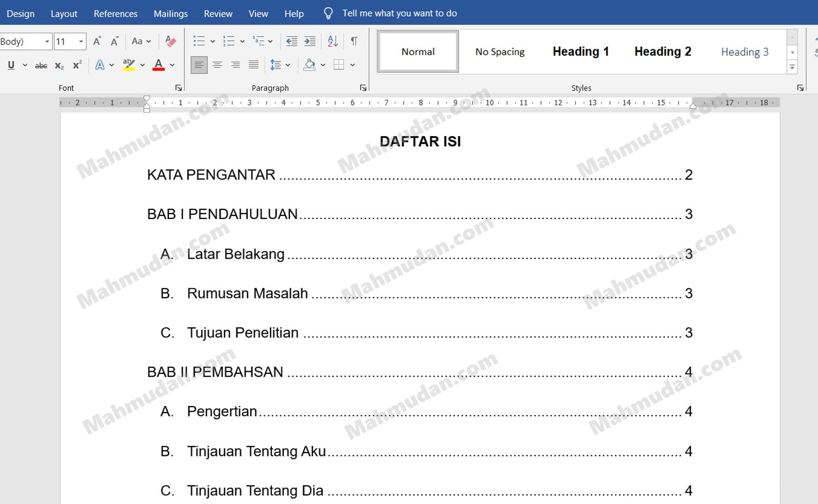Apply the Heading 2 style

point(663,51)
